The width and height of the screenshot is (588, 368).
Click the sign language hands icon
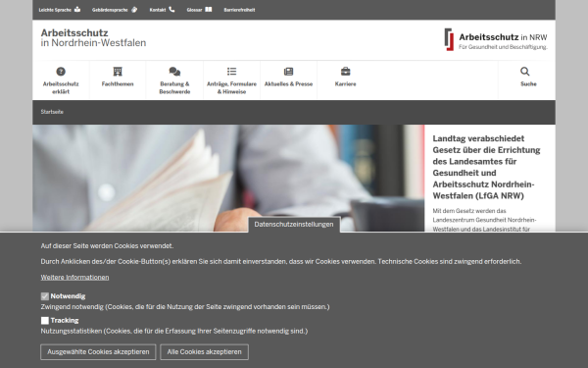coord(134,10)
